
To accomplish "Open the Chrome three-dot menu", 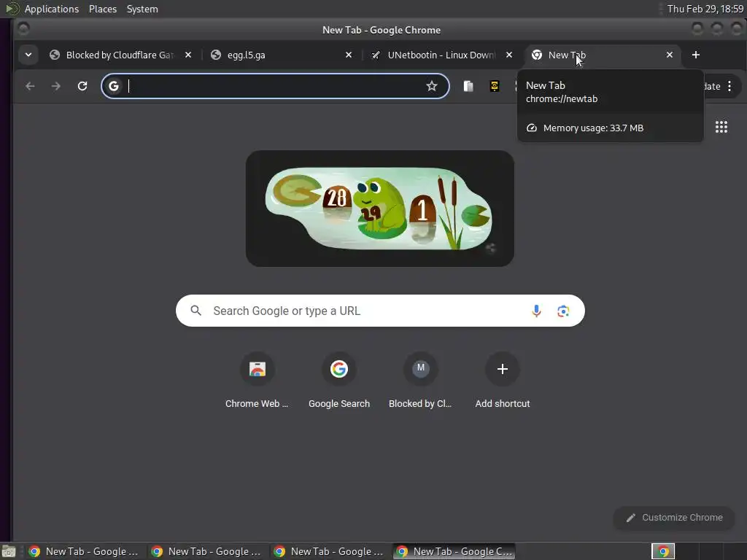I will (729, 86).
